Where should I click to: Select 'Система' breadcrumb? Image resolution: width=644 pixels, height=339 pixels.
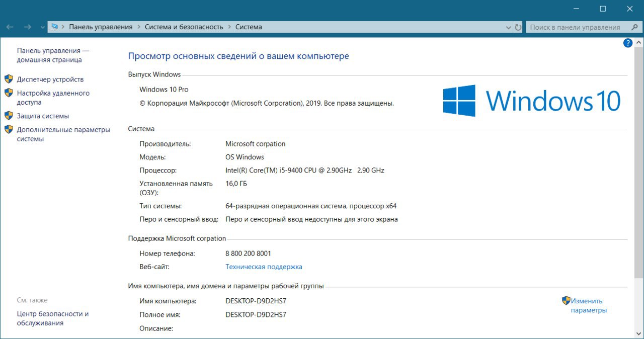tap(249, 27)
